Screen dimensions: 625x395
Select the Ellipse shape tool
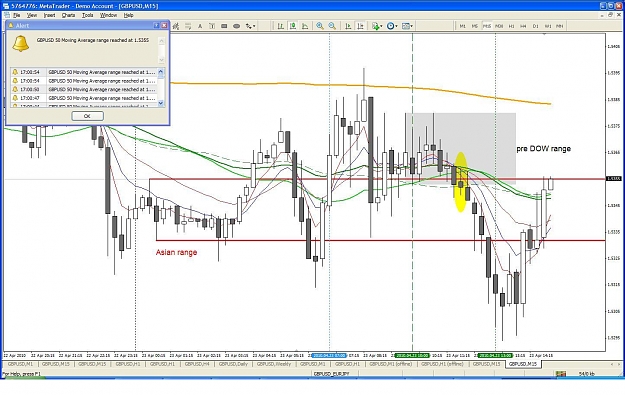236,26
